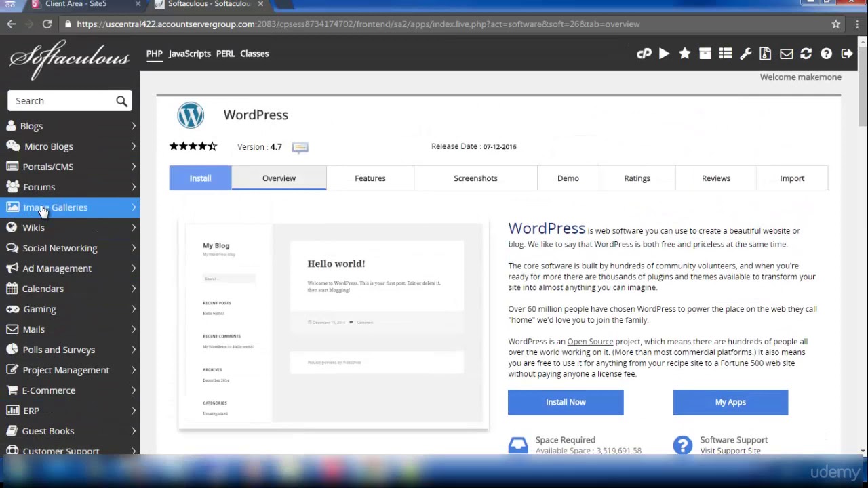Bookmark this page with star icon
The height and width of the screenshot is (488, 868).
coord(836,24)
